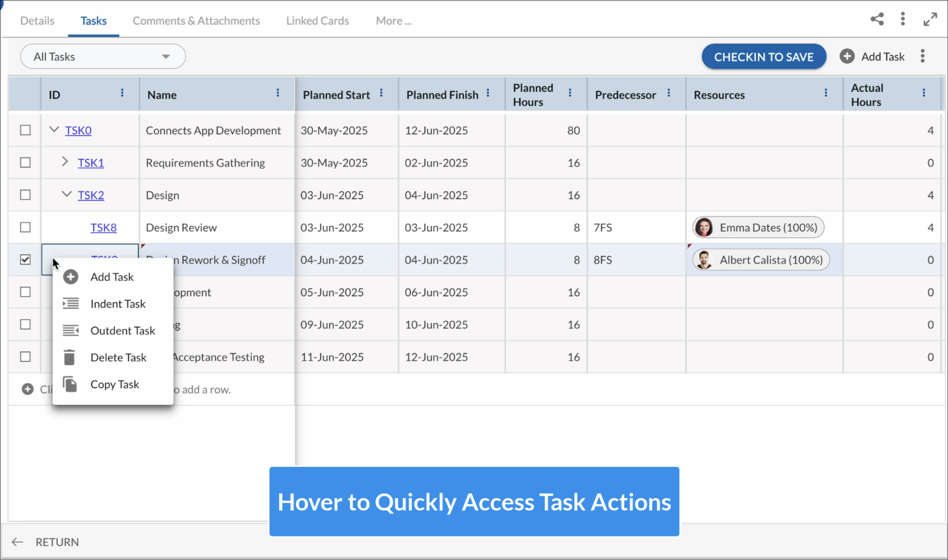Click the outdent icon in context menu

click(71, 330)
